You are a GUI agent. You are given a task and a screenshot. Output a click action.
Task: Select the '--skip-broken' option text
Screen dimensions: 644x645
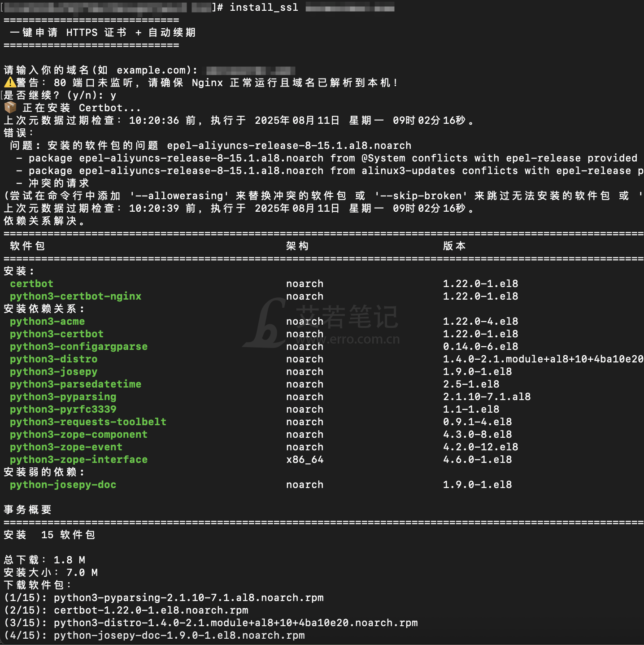pos(421,196)
